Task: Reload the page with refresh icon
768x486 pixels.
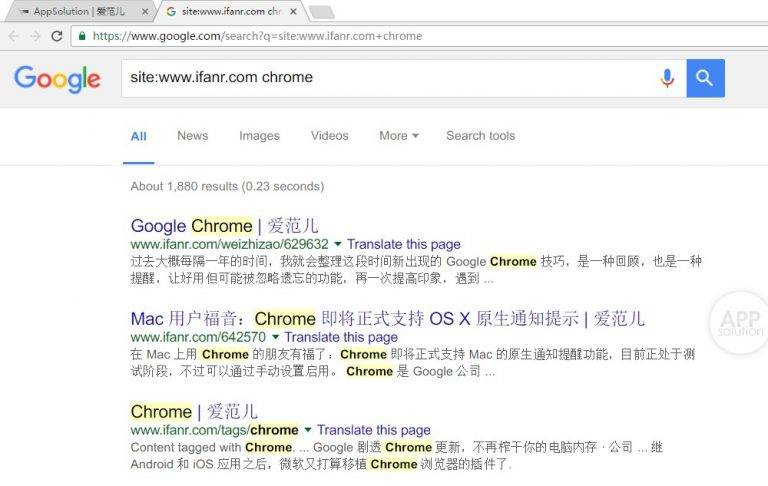Action: click(57, 36)
